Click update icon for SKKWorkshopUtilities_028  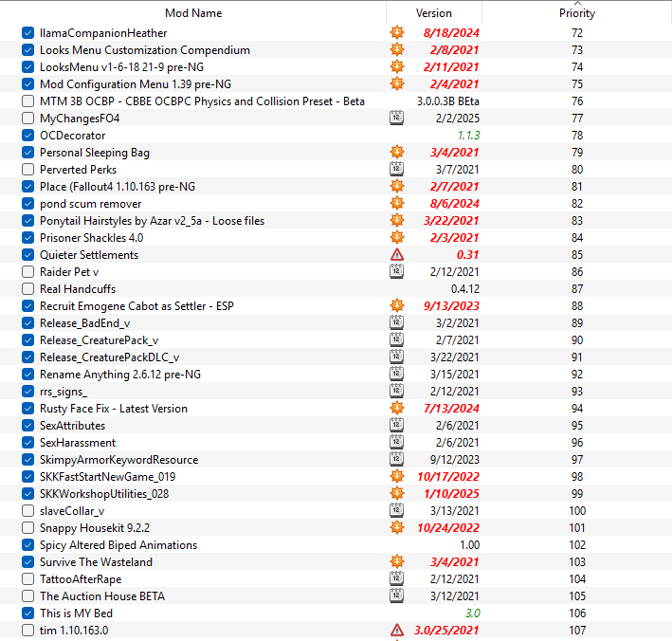point(397,493)
